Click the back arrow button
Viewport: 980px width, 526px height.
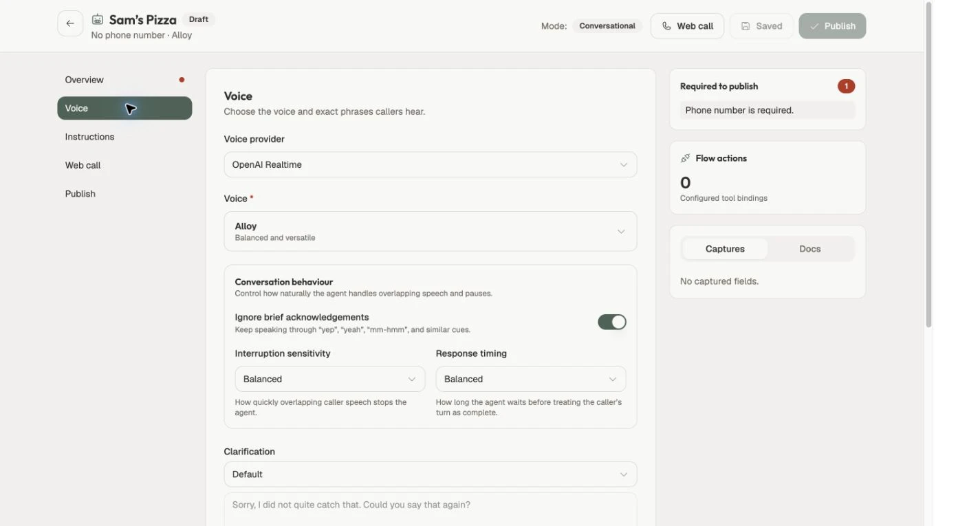[70, 23]
